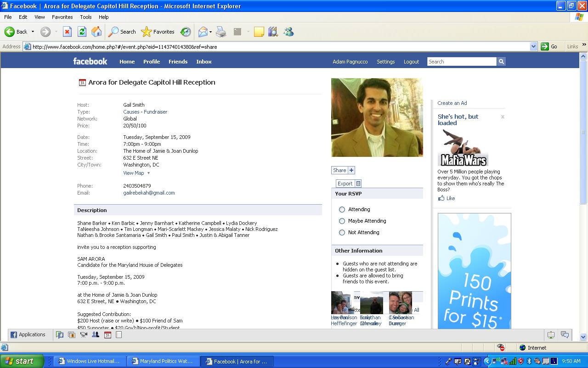Screen dimensions: 588x368
Task: Open the address bar URL dropdown
Action: [x=533, y=46]
